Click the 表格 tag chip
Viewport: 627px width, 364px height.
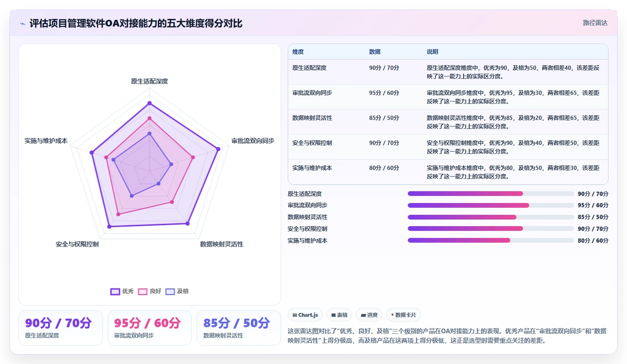[x=339, y=315]
